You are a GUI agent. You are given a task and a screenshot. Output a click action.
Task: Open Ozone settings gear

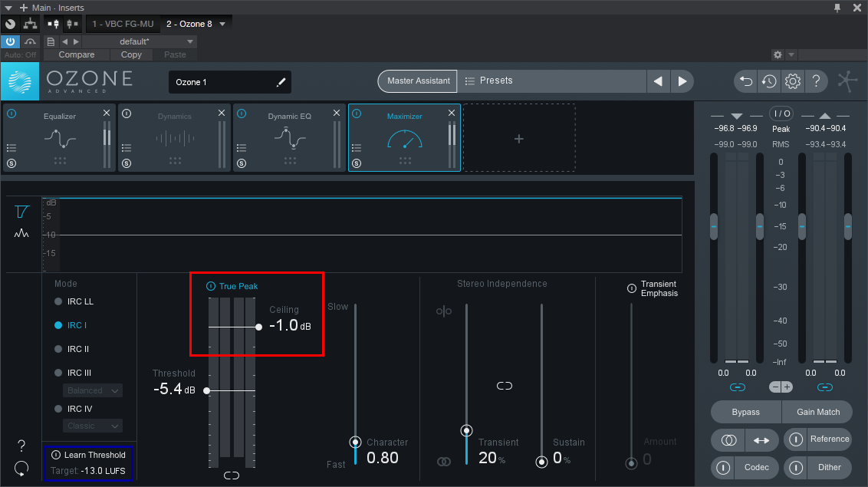tap(793, 81)
